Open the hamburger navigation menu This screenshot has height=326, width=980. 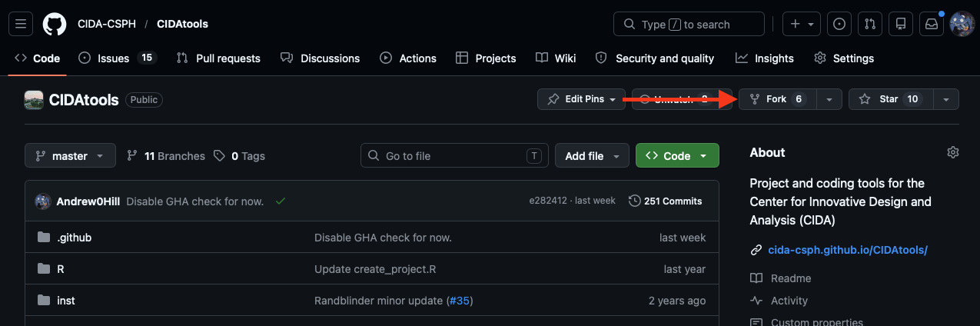coord(21,24)
